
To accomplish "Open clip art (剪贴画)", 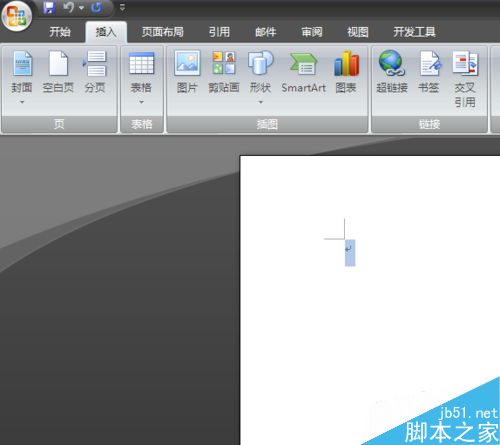I will point(224,72).
